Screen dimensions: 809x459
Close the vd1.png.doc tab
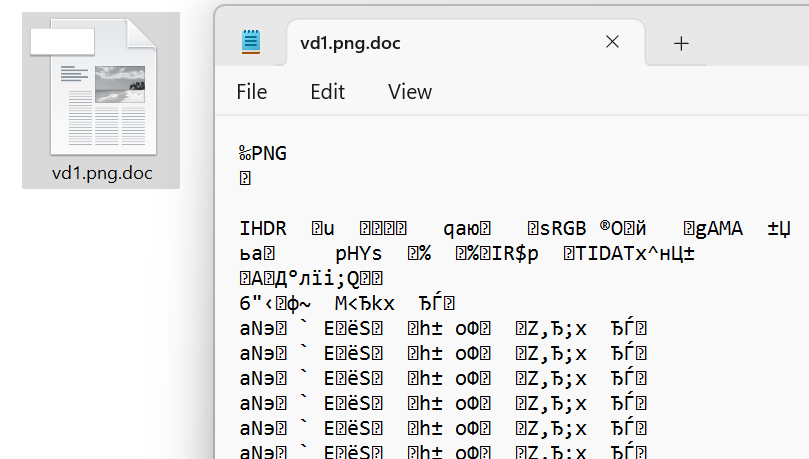(x=612, y=42)
